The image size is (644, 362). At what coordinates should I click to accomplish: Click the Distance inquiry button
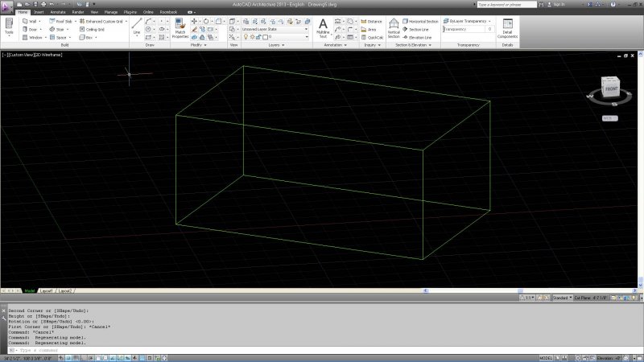click(372, 21)
